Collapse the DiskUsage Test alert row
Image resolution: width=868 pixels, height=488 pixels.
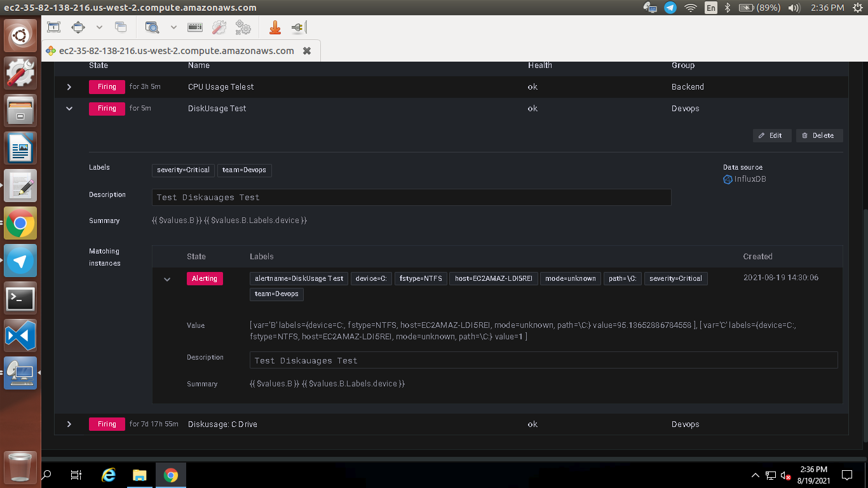[69, 108]
